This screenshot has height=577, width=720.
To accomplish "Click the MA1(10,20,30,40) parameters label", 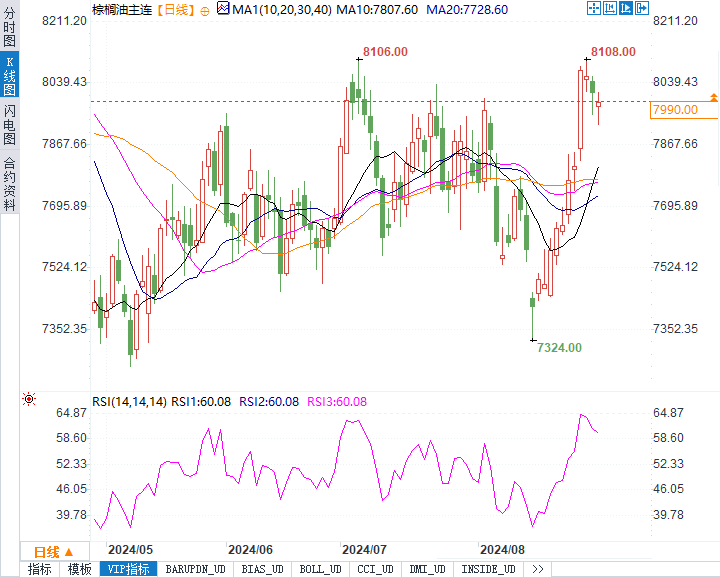I will [282, 10].
